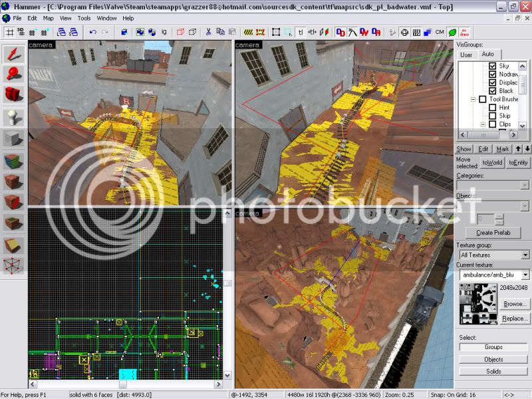532x399 pixels.
Task: Click the Solids select mode button
Action: click(493, 372)
